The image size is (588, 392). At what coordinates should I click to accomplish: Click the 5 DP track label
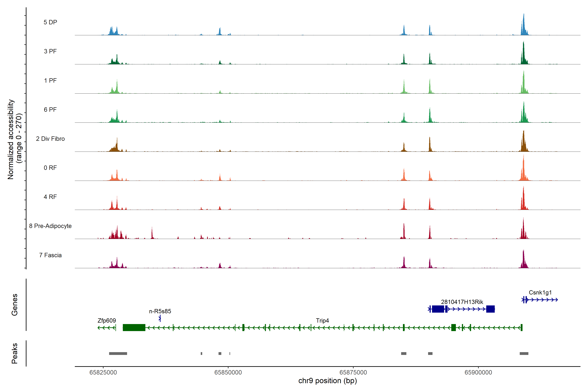point(50,22)
